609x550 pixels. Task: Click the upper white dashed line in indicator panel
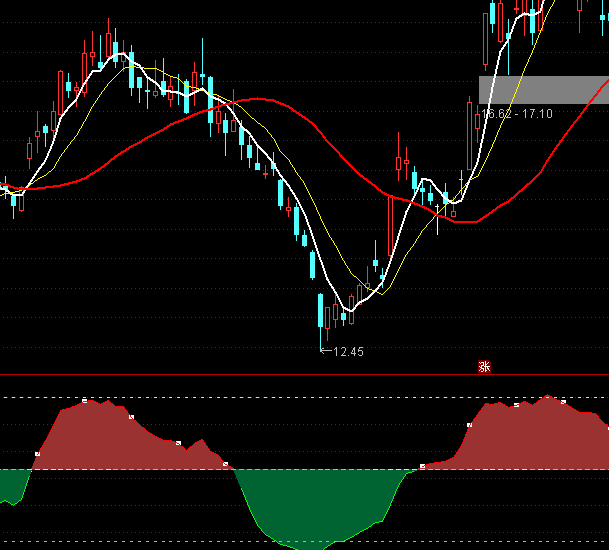[300, 397]
